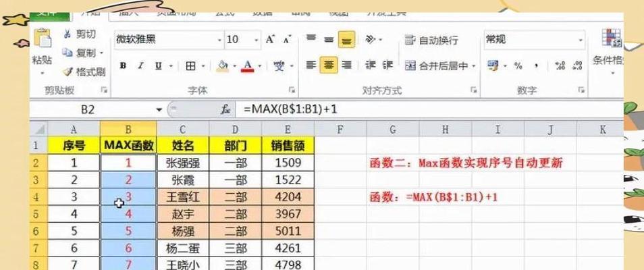
Task: Open the number (数字) group dialog launcher
Action: [x=581, y=90]
